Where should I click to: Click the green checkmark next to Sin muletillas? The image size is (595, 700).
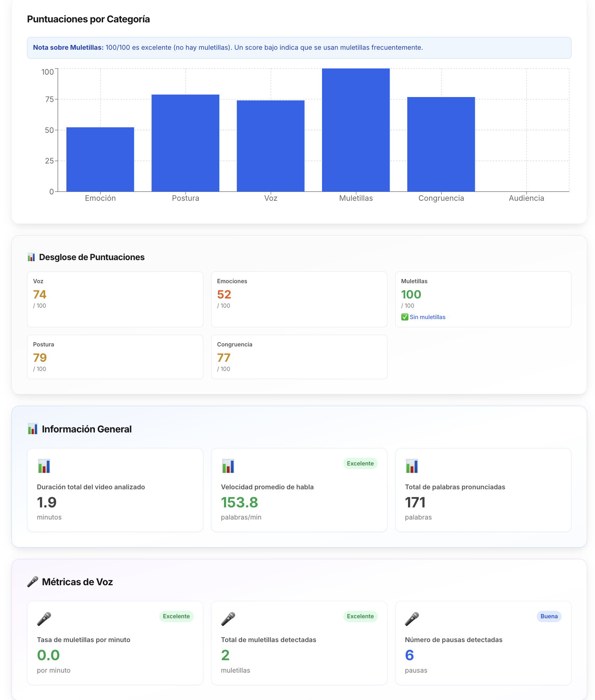point(405,317)
